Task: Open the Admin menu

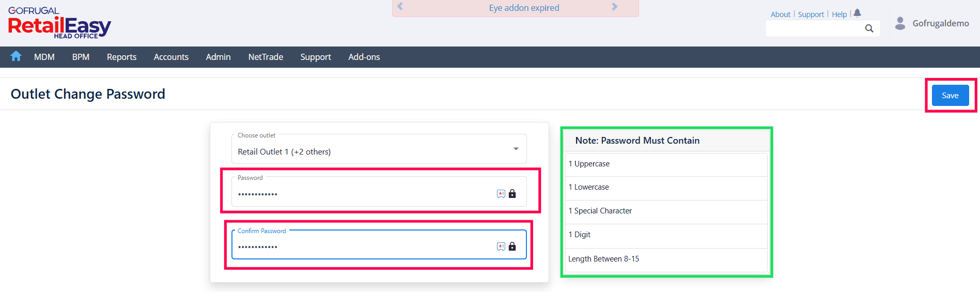Action: 218,57
